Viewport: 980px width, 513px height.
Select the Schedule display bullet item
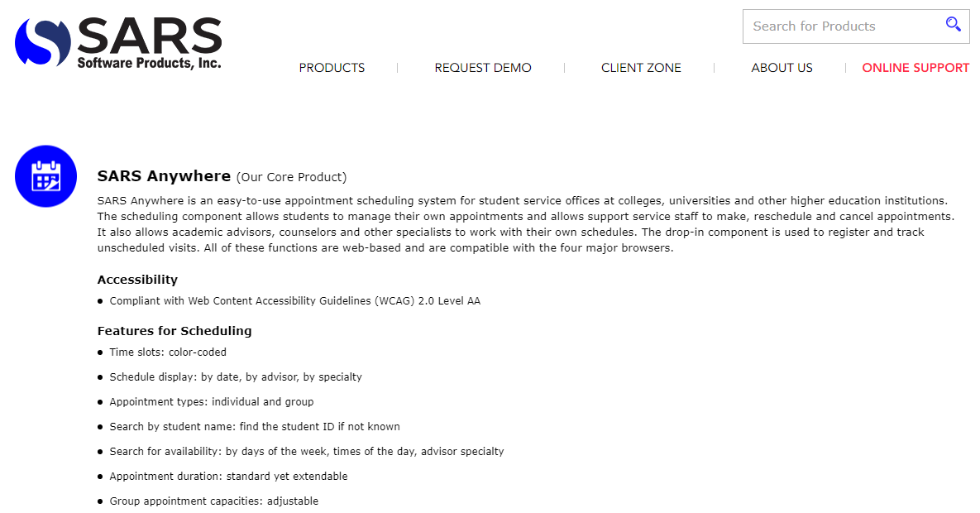[236, 377]
